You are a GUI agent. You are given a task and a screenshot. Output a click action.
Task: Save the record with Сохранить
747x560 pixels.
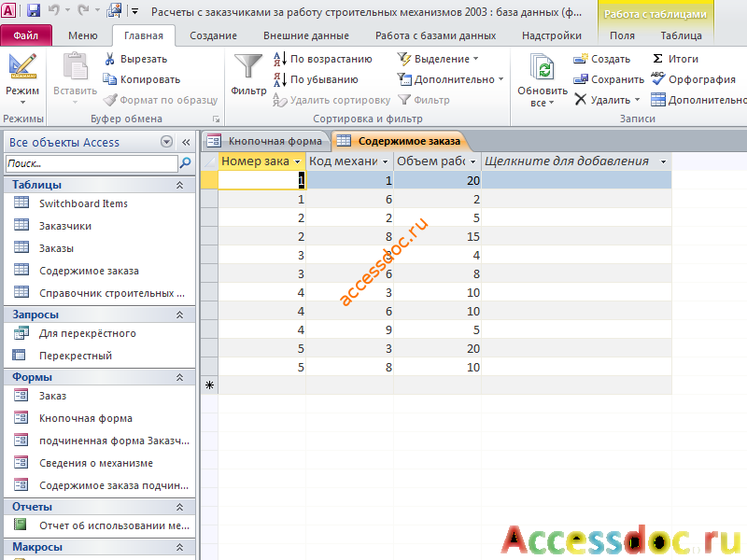(609, 79)
